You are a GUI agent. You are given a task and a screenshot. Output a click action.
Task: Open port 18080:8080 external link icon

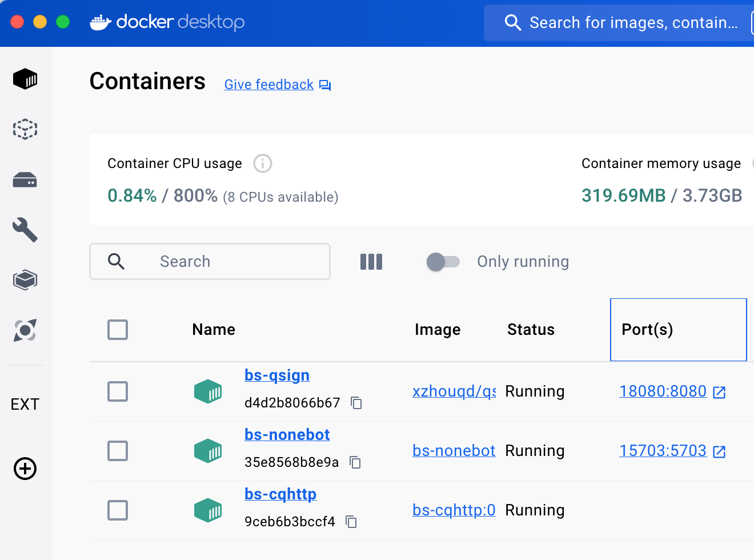click(x=720, y=393)
